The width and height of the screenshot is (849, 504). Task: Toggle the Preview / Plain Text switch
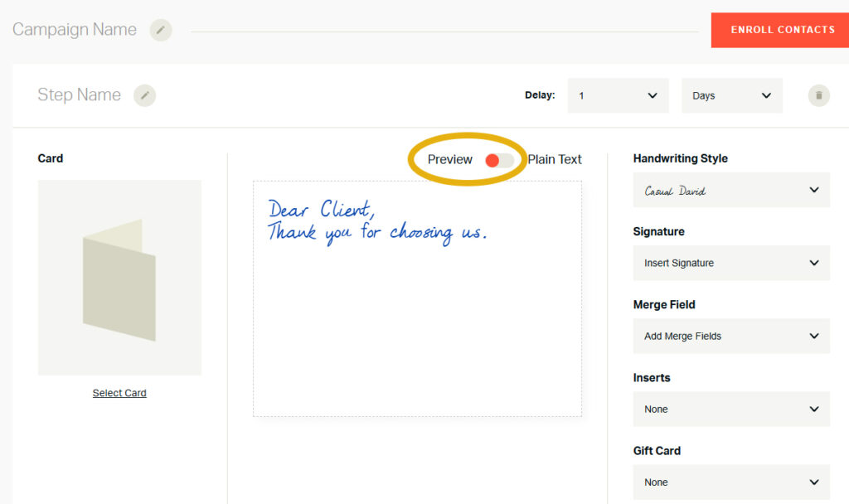(x=499, y=160)
